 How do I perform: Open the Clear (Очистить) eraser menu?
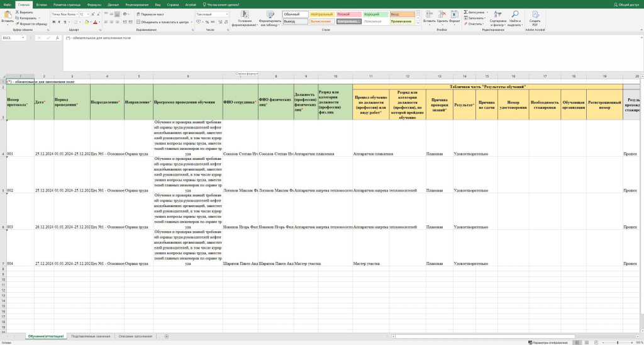pyautogui.click(x=474, y=24)
